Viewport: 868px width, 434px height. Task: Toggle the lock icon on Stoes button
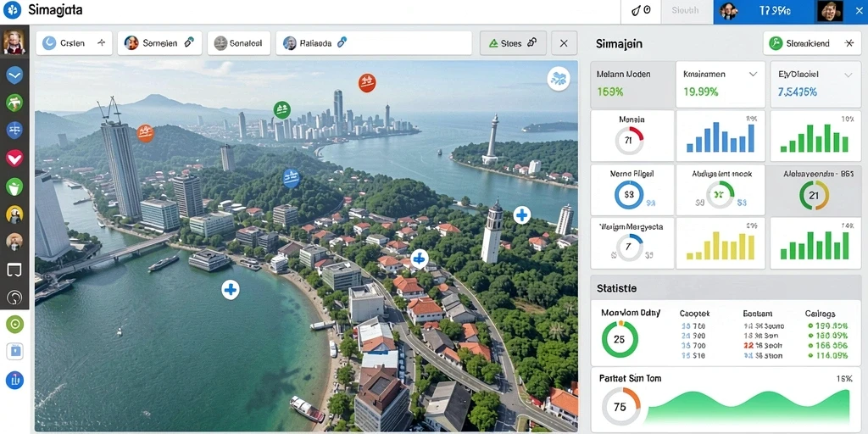point(532,42)
